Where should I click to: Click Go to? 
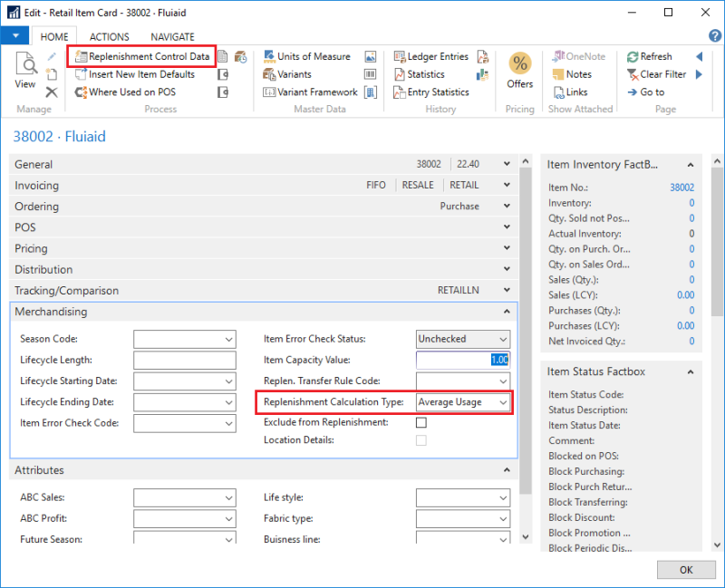tap(646, 92)
